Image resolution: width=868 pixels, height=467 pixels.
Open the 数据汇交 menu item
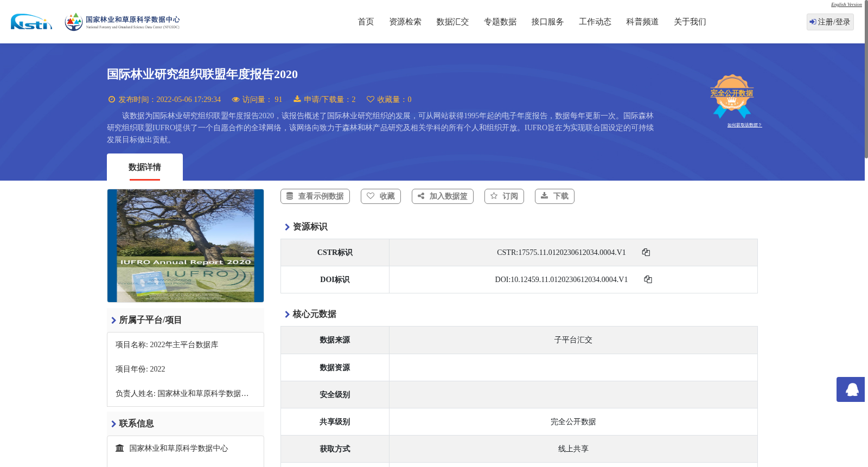tap(452, 22)
